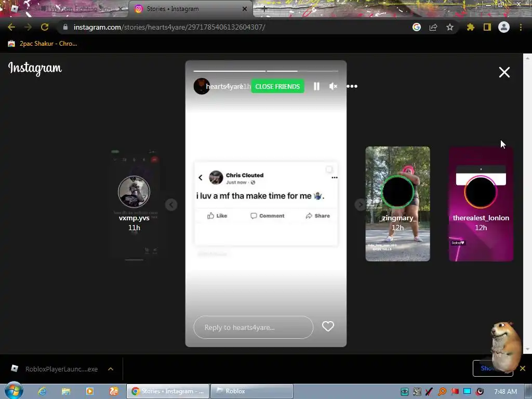Expand RobloxPlayerLauncher download options chevron

pos(111,369)
